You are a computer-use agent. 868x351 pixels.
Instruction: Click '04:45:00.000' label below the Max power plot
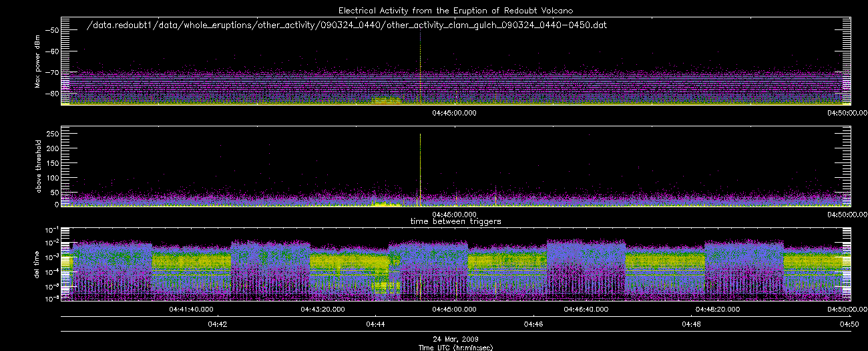tap(455, 113)
